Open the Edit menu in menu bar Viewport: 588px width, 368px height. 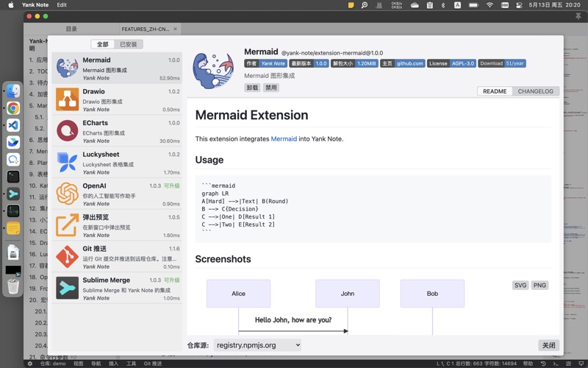coord(62,5)
